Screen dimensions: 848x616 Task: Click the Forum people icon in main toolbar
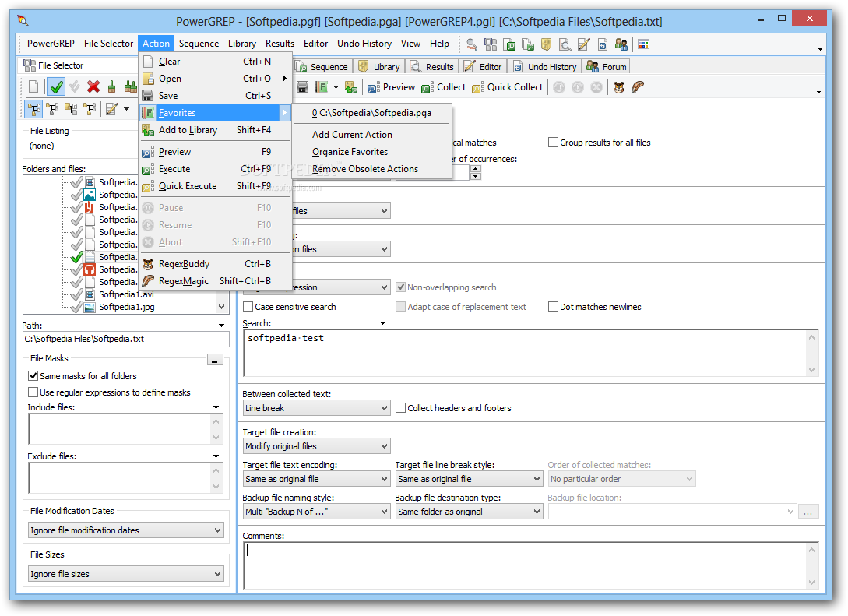[x=621, y=44]
